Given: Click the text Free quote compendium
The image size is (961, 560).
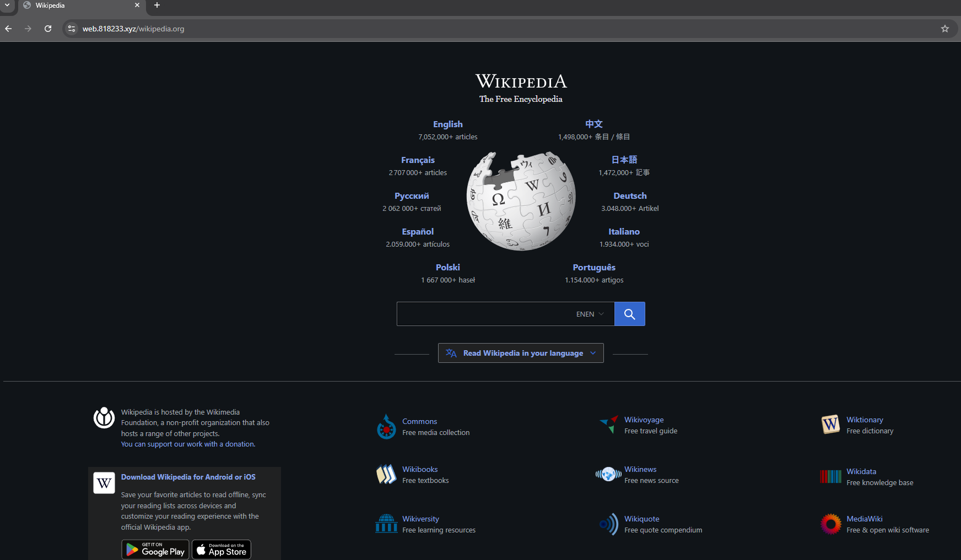Looking at the screenshot, I should 663,530.
